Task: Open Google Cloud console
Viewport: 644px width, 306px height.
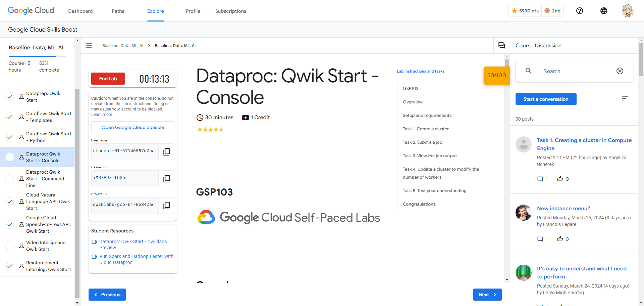Action: click(133, 127)
